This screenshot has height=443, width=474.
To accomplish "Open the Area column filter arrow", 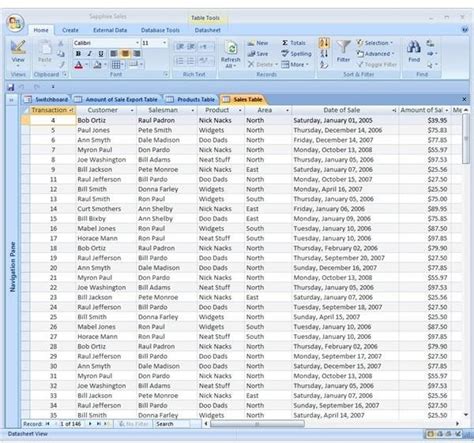I will (x=287, y=110).
